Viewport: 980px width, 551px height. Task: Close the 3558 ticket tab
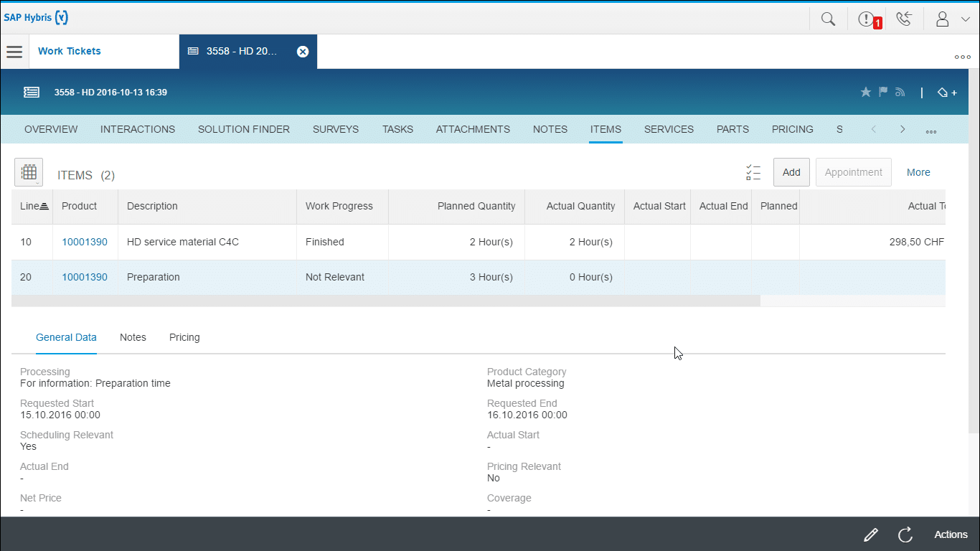pyautogui.click(x=303, y=52)
